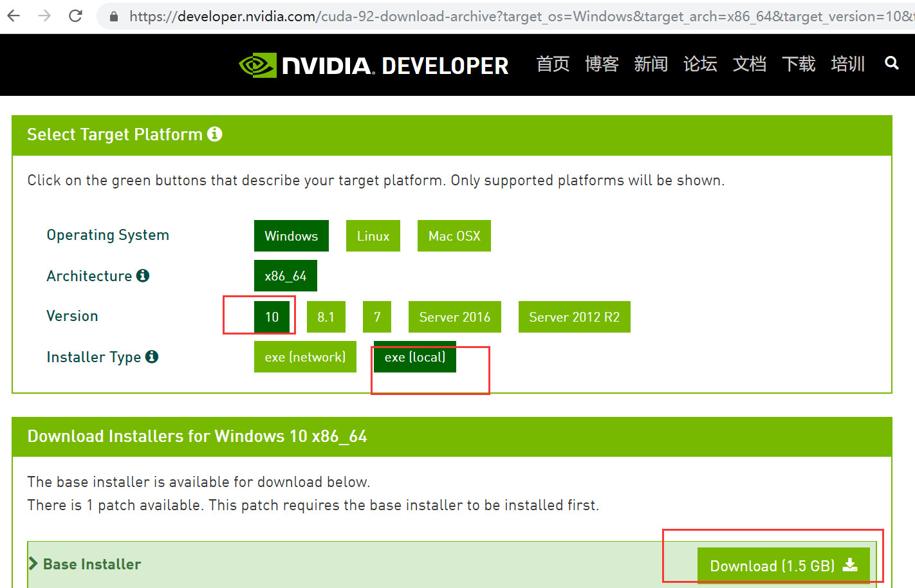915x588 pixels.
Task: Select version 10
Action: pos(272,317)
